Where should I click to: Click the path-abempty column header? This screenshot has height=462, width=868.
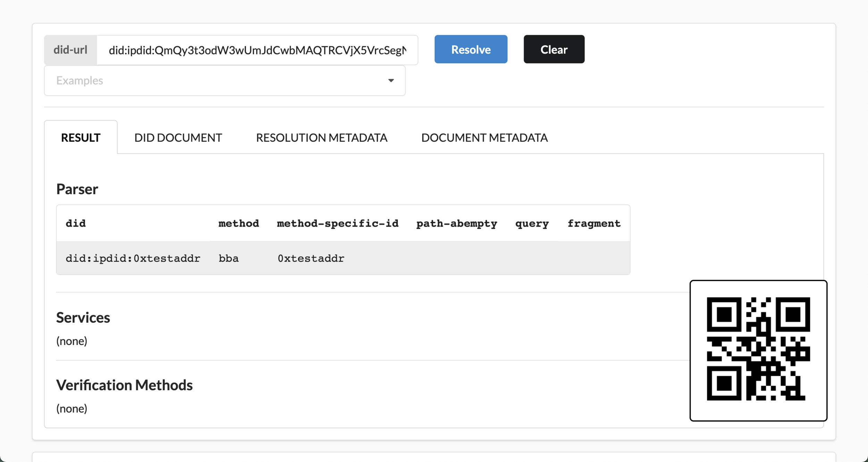pos(457,223)
